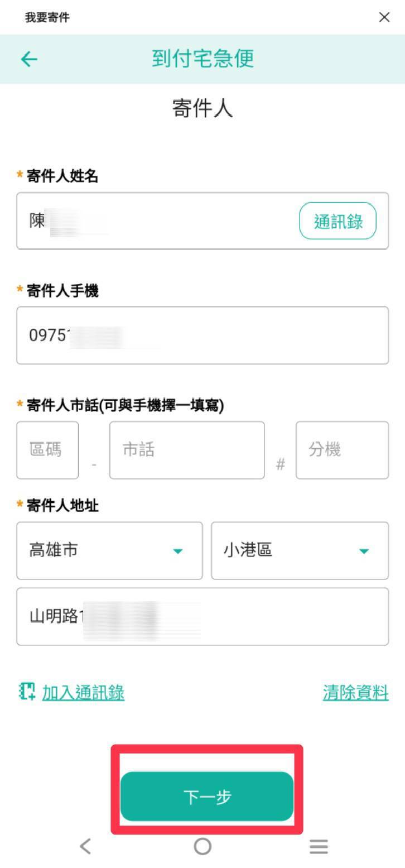Close the 我要寄件 window
Viewport: 405px width, 868px height.
384,17
